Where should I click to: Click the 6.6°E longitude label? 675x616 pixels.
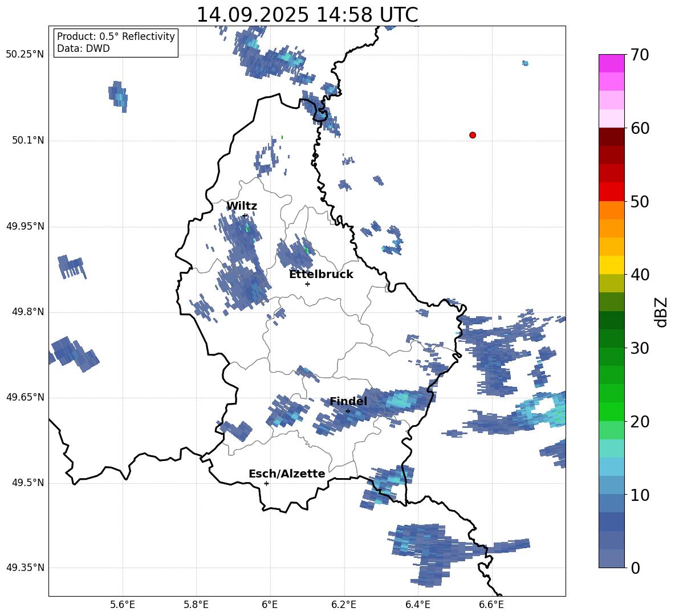pos(491,605)
